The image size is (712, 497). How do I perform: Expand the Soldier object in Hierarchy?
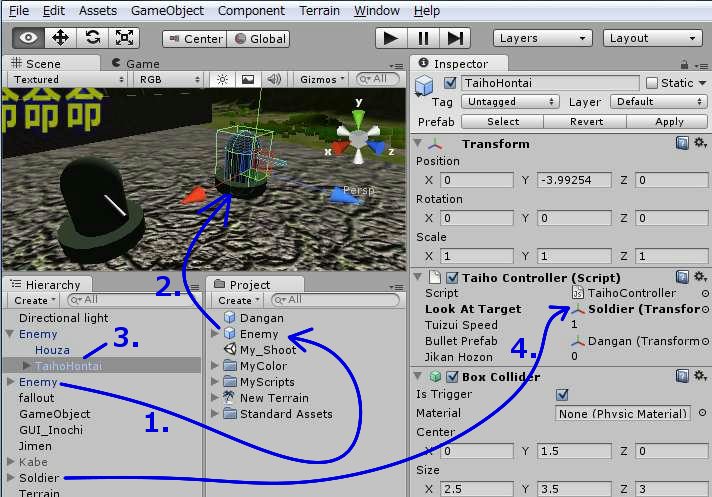coord(10,477)
